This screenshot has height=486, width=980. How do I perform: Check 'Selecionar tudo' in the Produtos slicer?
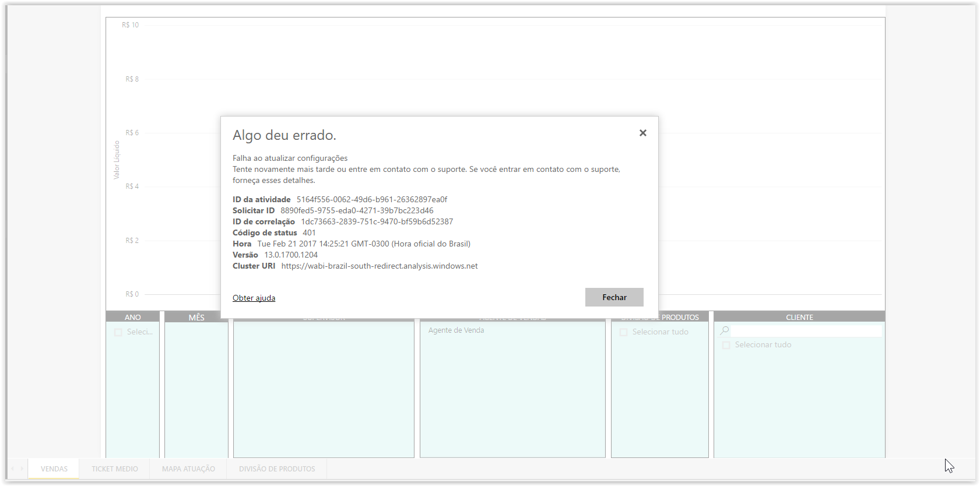(623, 332)
